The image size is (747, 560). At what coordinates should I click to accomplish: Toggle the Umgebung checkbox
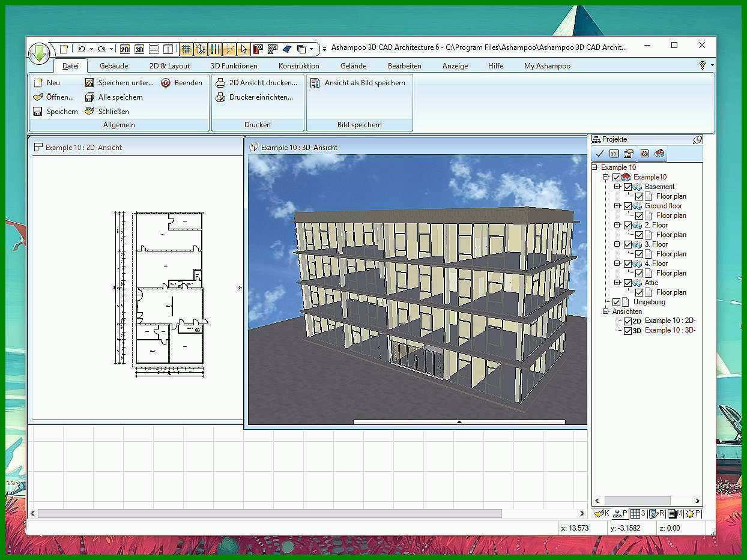pos(617,302)
